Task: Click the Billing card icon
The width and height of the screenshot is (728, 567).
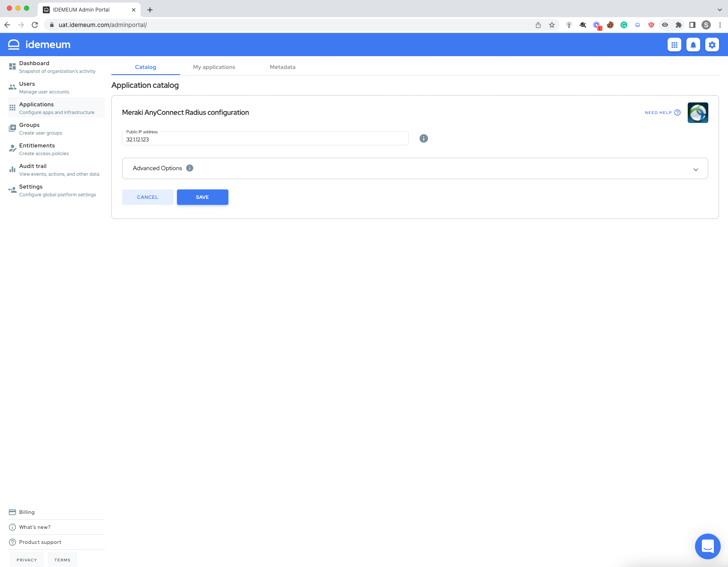Action: point(12,512)
